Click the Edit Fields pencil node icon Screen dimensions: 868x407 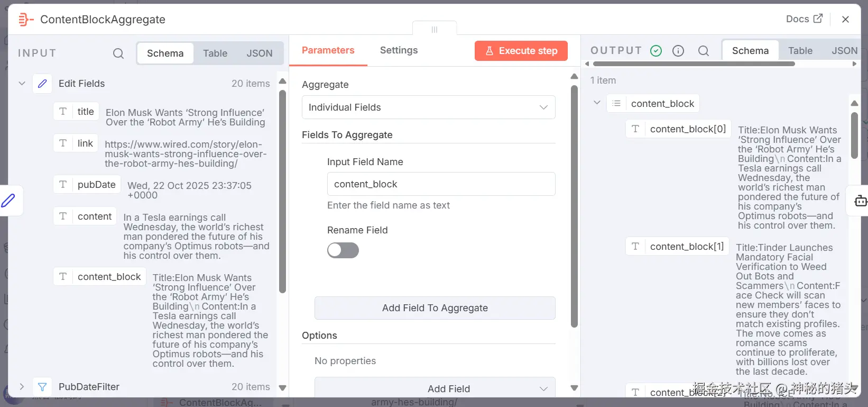42,84
